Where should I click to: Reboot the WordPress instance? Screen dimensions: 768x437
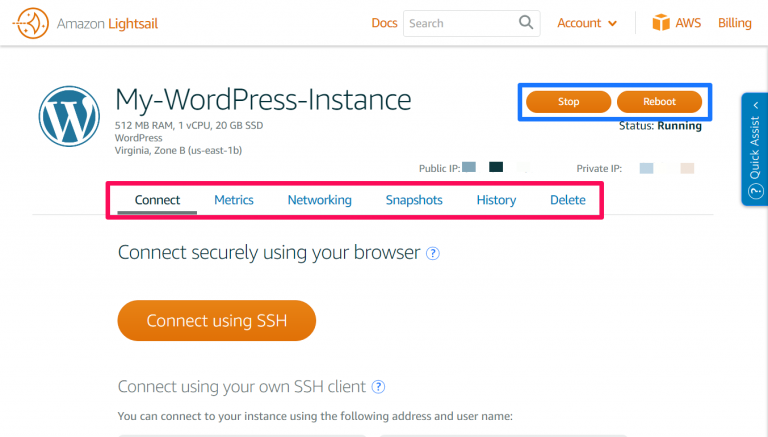coord(659,102)
